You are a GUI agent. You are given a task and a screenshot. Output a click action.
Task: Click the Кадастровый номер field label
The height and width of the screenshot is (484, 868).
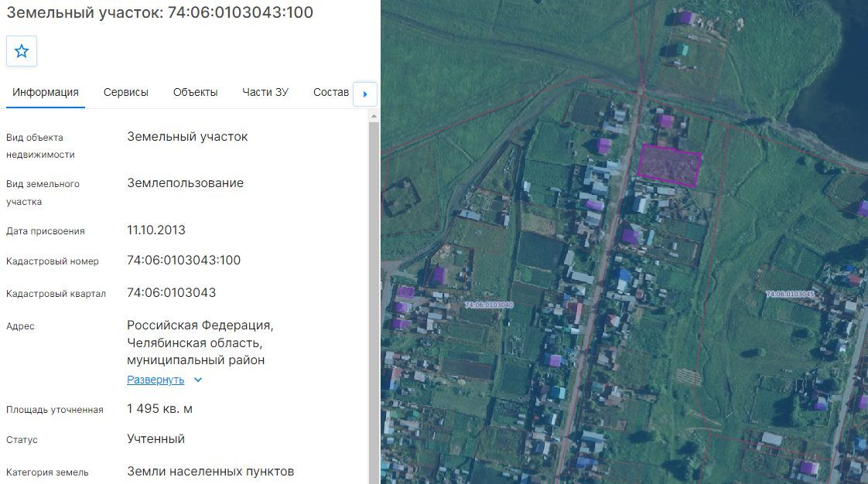(53, 261)
